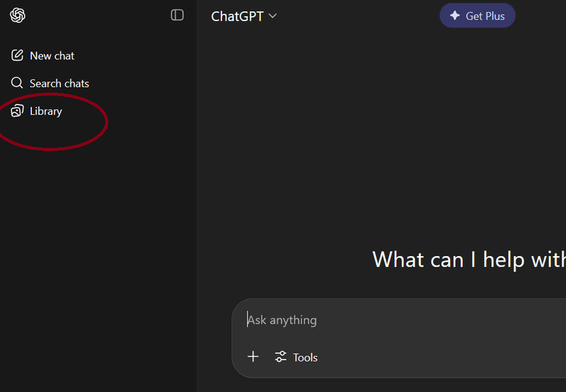Open the Tools menu label
The image size is (566, 392).
click(x=306, y=357)
